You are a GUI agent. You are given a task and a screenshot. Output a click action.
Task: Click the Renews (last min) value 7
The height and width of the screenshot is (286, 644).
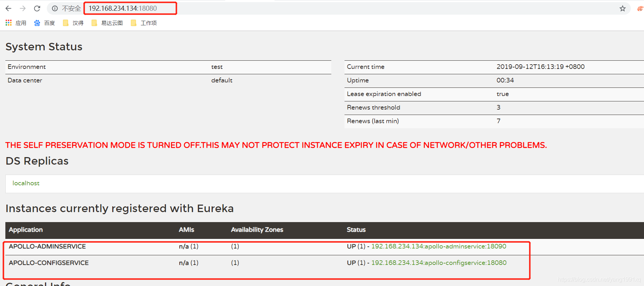(x=499, y=121)
